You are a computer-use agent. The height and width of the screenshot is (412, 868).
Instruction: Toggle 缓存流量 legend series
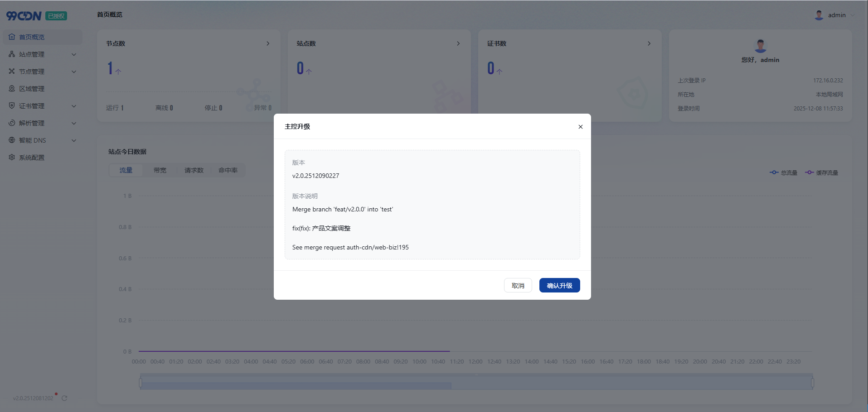821,172
